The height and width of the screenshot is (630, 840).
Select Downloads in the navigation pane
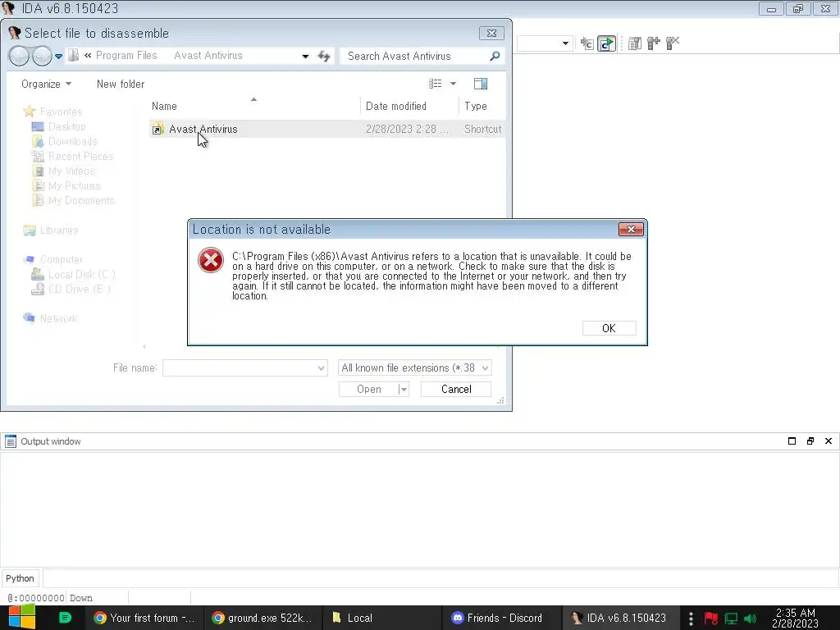pos(64,141)
